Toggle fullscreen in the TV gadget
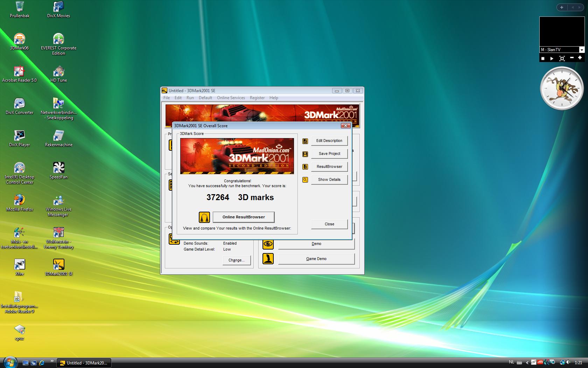 (x=562, y=58)
